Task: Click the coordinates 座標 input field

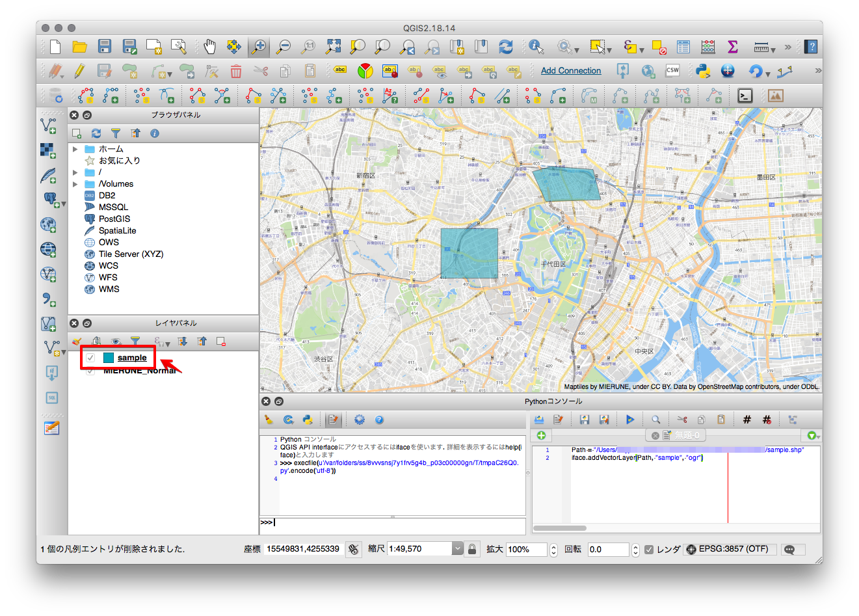Action: [303, 549]
